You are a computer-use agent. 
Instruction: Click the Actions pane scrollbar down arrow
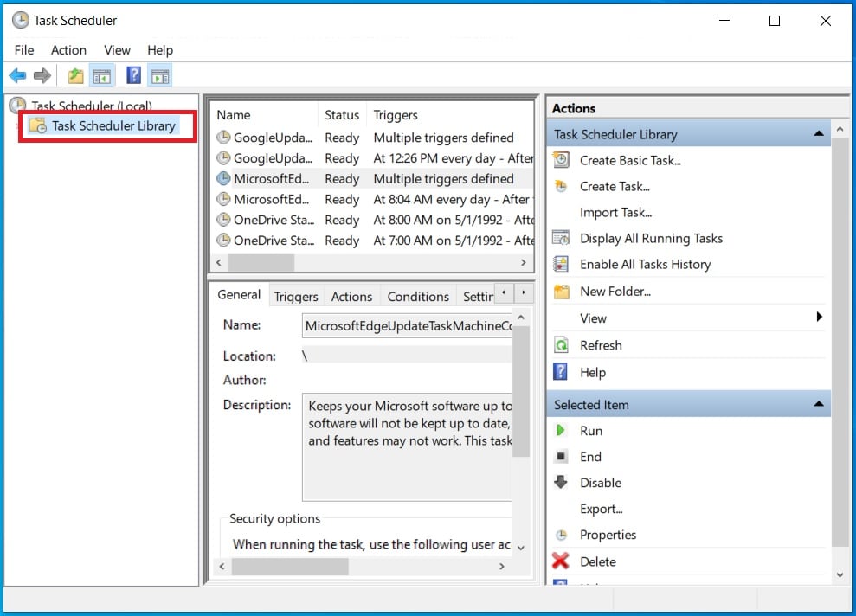point(840,574)
